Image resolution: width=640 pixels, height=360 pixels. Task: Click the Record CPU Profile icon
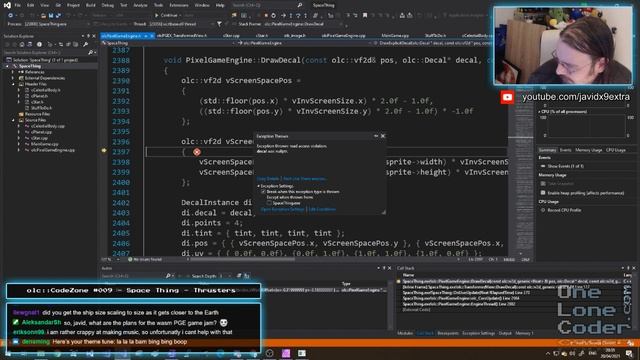click(x=543, y=210)
